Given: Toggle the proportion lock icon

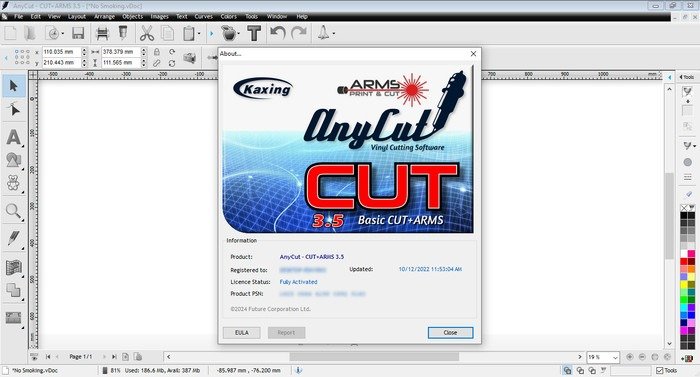Looking at the screenshot, I should pos(157,52).
